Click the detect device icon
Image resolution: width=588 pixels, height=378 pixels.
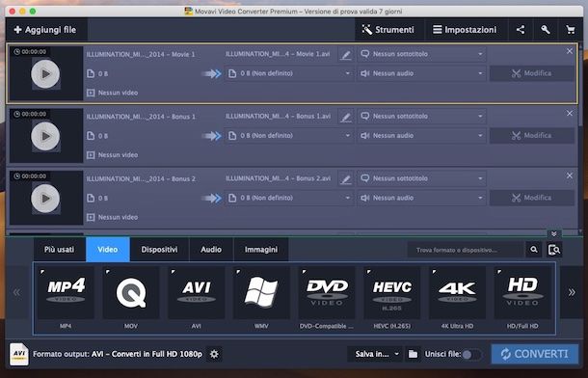554,250
